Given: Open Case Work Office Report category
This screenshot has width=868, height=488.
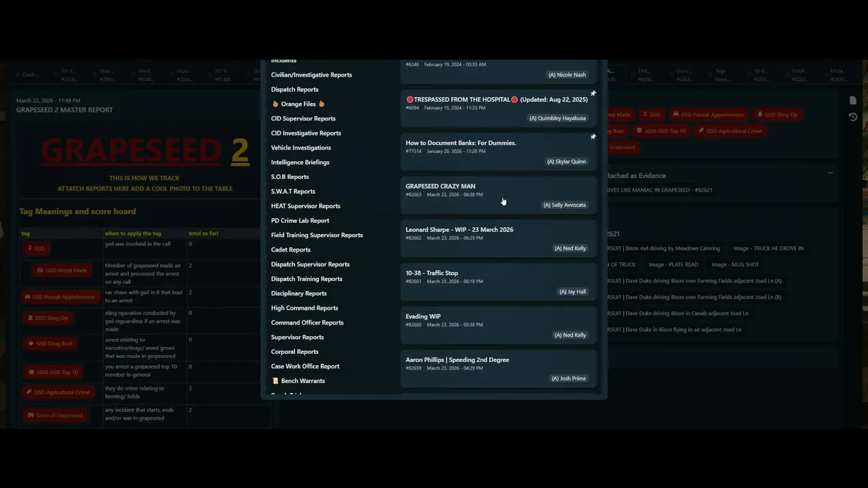Looking at the screenshot, I should 305,366.
